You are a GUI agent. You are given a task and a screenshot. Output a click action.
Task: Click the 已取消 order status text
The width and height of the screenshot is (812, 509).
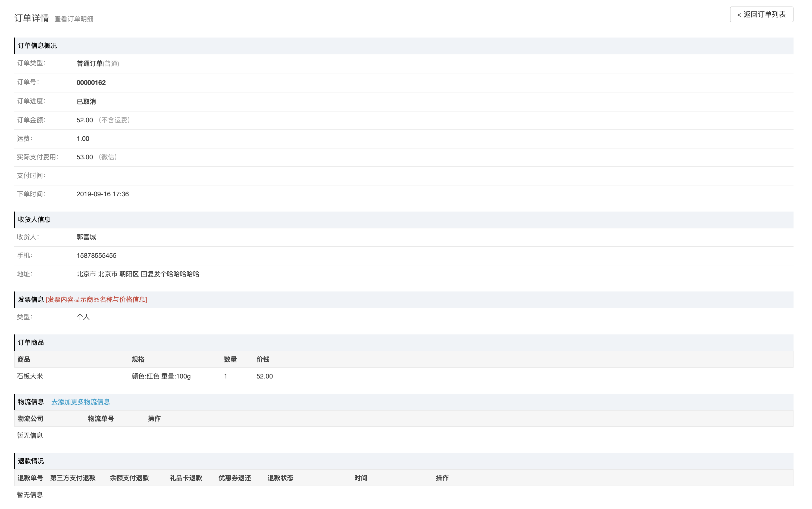point(86,101)
